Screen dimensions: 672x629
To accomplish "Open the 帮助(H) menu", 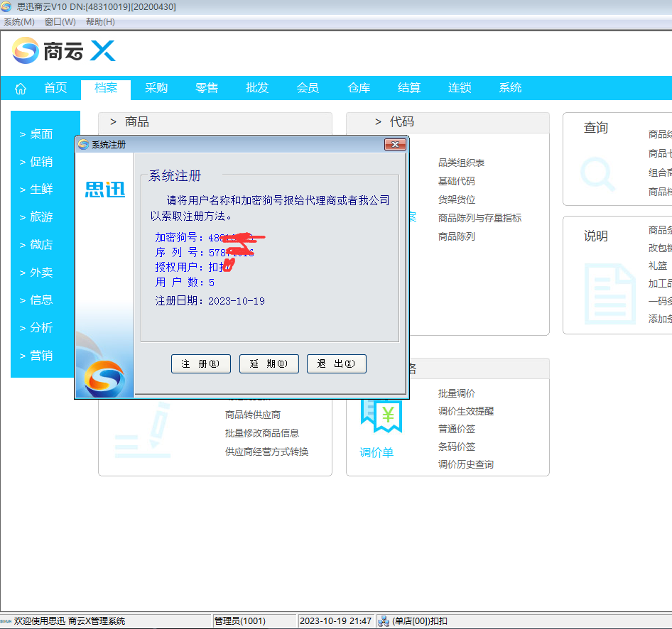I will (x=100, y=22).
